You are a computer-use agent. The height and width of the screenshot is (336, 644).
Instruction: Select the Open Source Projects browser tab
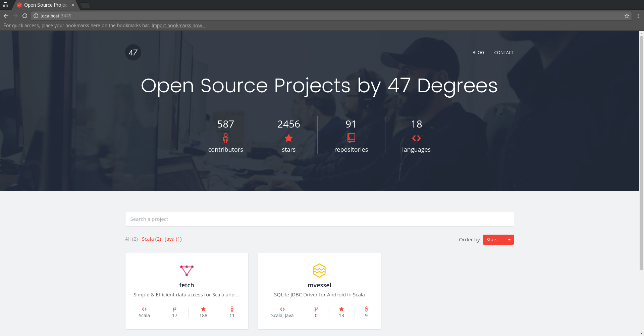45,5
